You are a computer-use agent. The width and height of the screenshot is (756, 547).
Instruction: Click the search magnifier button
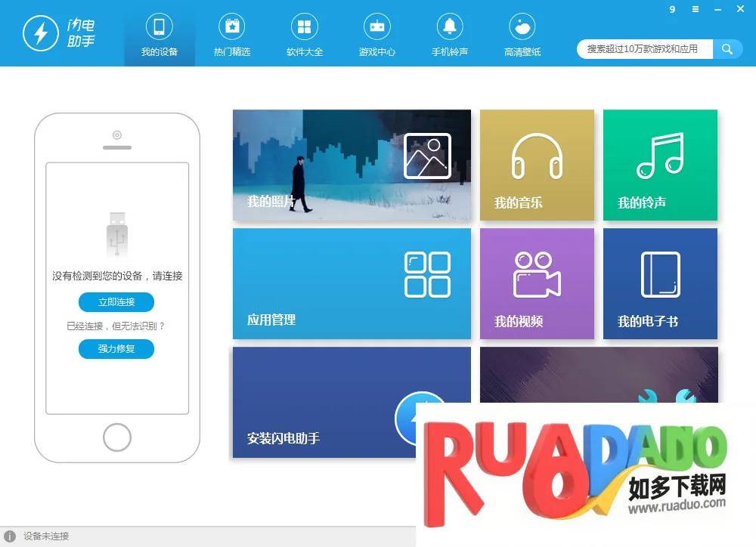(727, 49)
